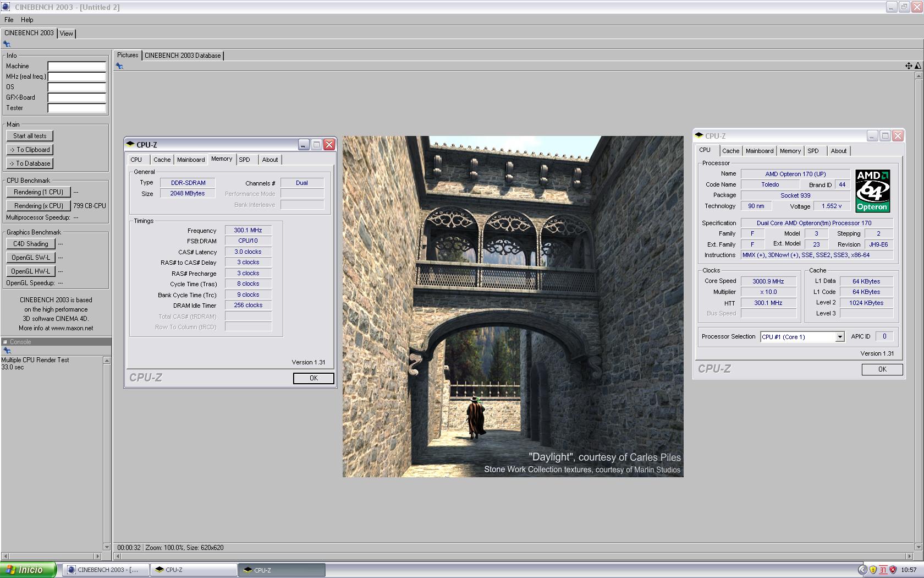Switch to the View tab
Image resolution: width=924 pixels, height=578 pixels.
coord(66,34)
